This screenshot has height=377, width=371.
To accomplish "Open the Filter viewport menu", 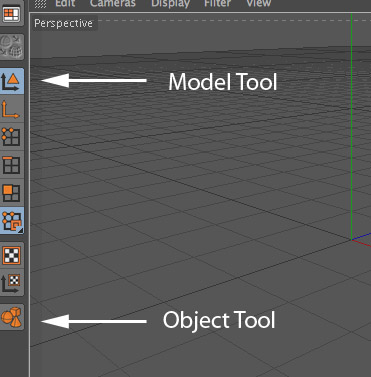I will tap(218, 3).
